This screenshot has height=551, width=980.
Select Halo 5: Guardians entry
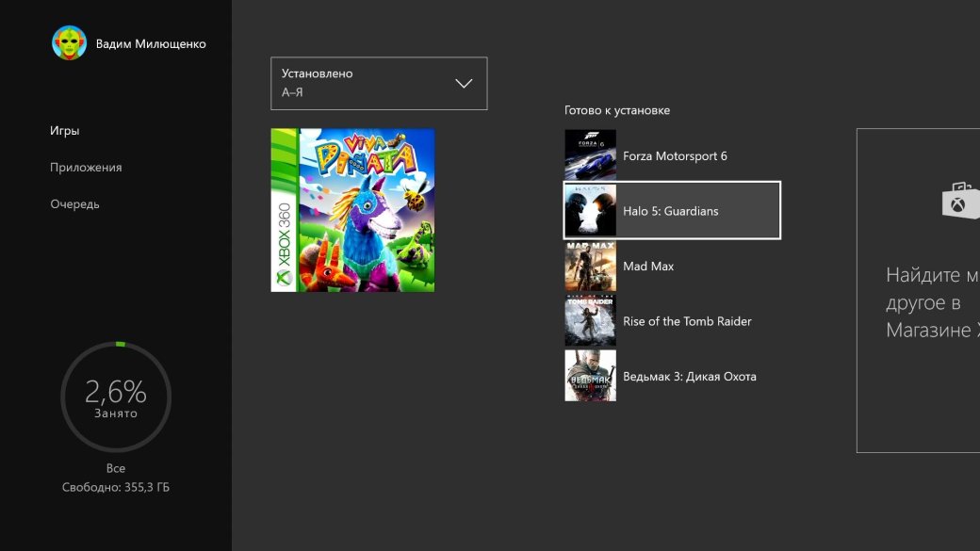[x=672, y=211]
